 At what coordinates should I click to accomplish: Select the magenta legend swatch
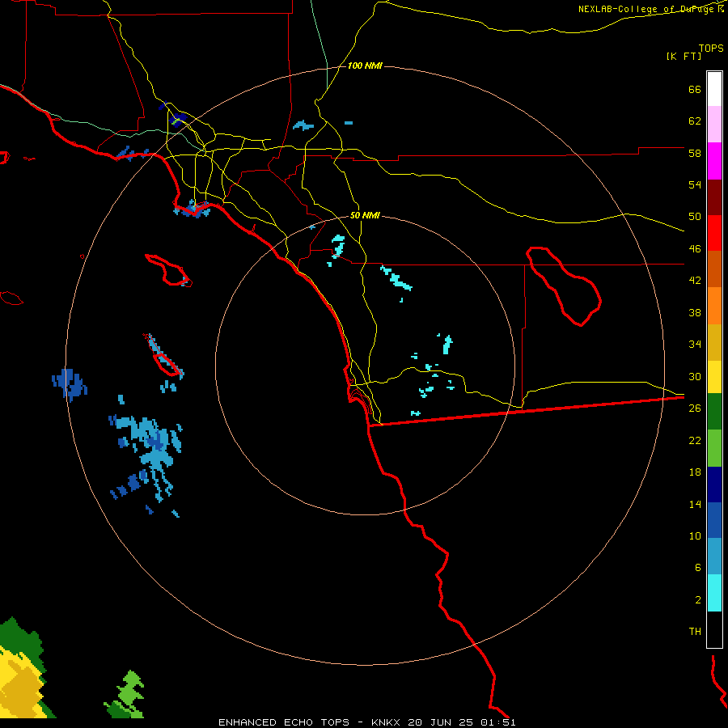click(x=714, y=161)
